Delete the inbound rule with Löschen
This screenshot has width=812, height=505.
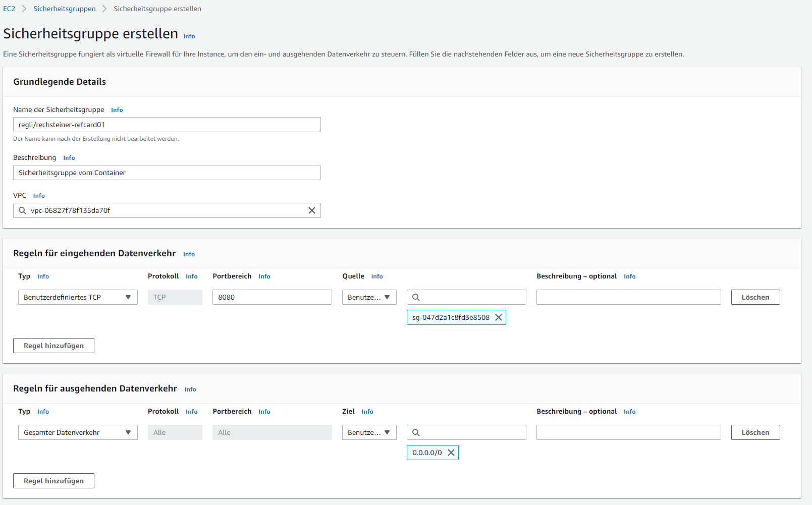[x=755, y=297]
